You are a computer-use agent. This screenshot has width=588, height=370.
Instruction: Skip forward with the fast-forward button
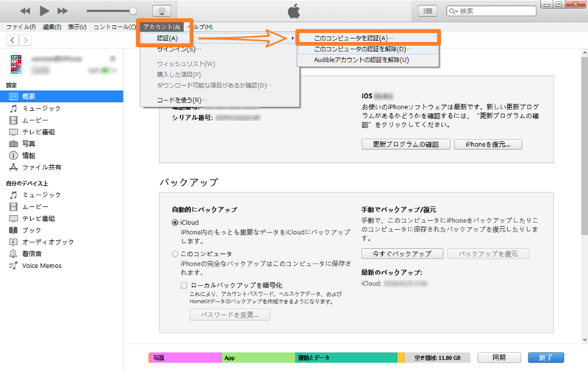[62, 11]
